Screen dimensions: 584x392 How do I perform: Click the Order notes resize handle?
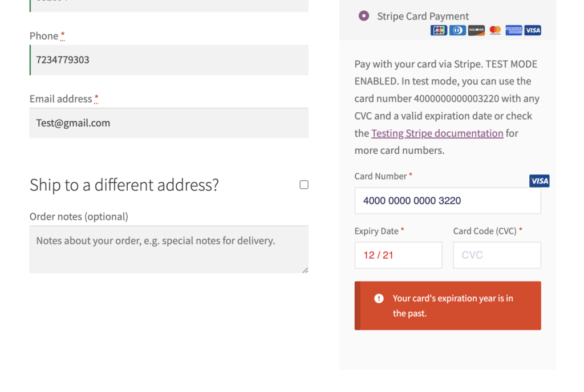pyautogui.click(x=305, y=270)
